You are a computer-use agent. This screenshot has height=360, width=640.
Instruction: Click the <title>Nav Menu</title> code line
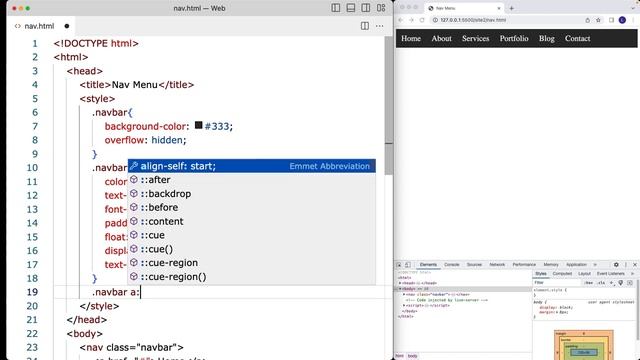(x=137, y=85)
